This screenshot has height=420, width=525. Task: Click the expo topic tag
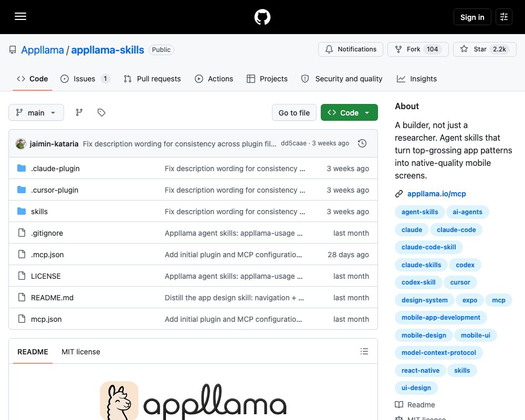tap(470, 300)
